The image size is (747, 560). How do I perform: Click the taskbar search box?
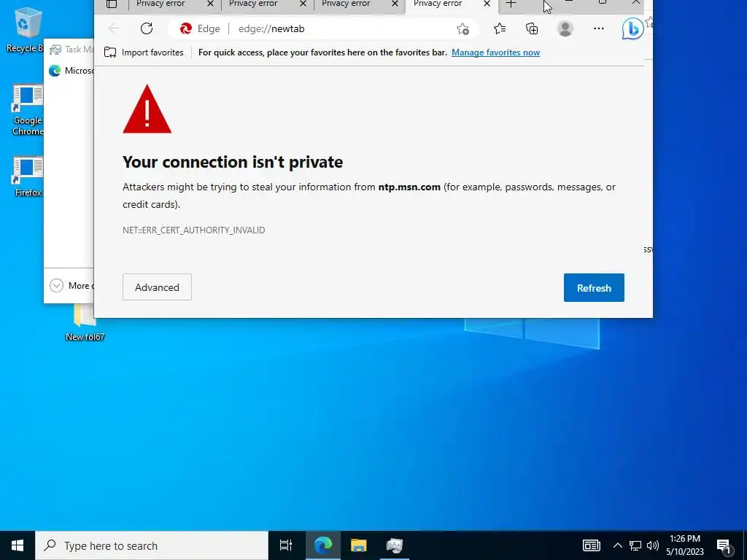pyautogui.click(x=152, y=545)
